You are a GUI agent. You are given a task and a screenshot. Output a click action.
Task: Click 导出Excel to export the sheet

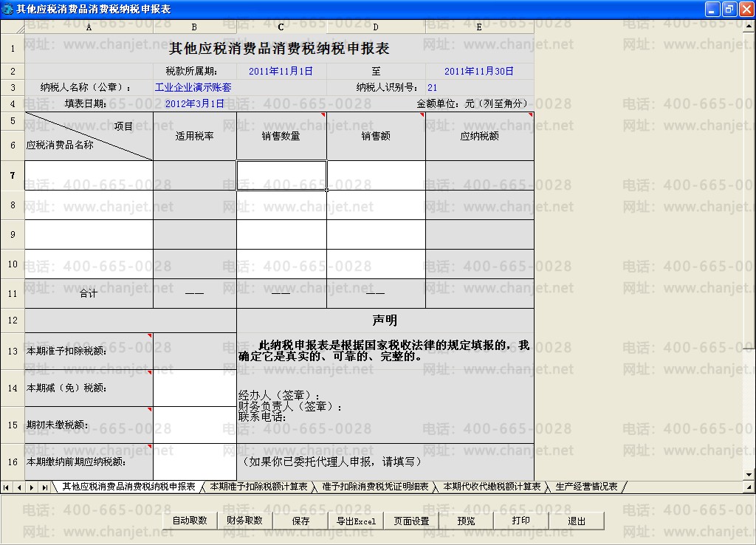(x=356, y=521)
